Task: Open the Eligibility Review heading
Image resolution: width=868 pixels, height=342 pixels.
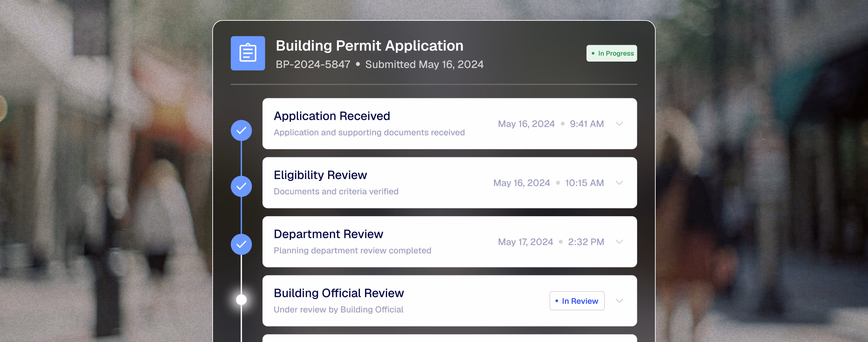Action: 320,175
